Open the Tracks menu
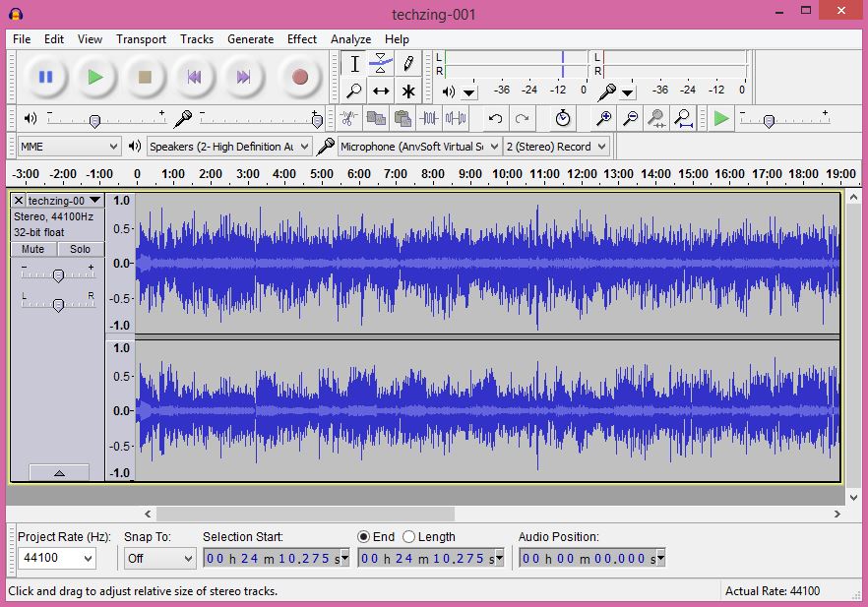The image size is (868, 607). click(197, 39)
